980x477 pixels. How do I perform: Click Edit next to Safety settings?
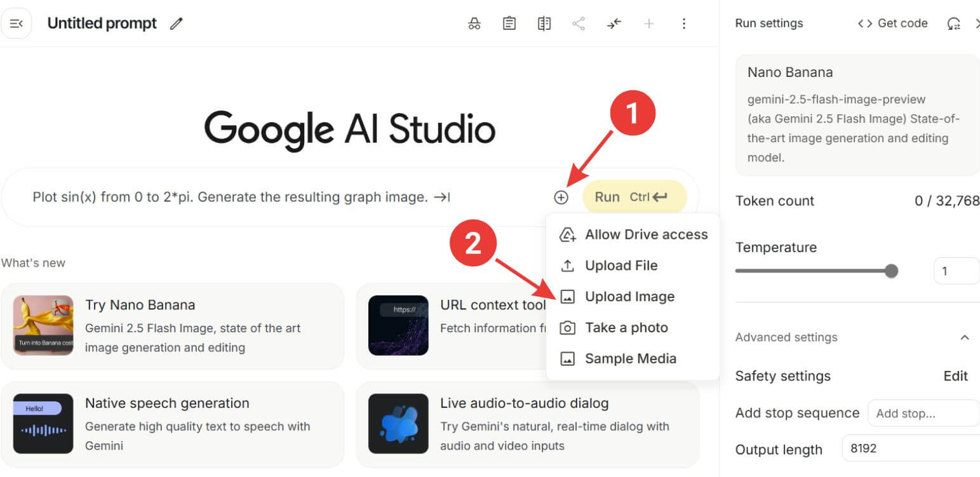pos(955,376)
